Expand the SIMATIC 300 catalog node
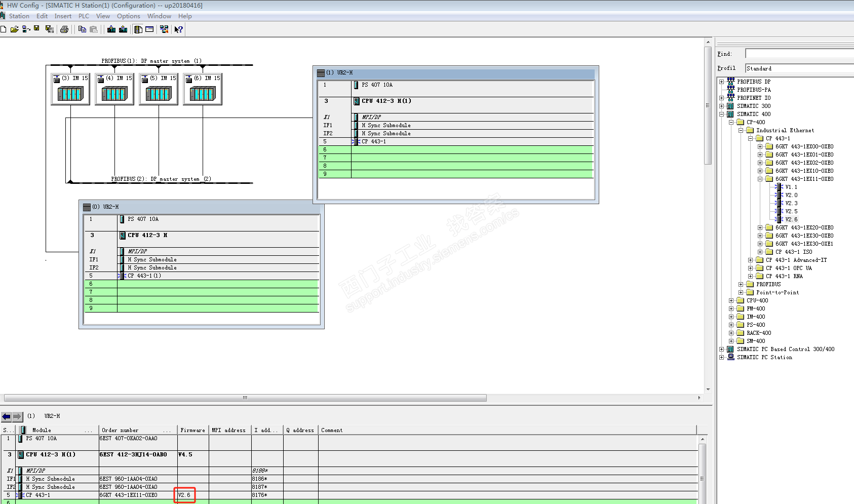This screenshot has height=504, width=854. click(721, 106)
